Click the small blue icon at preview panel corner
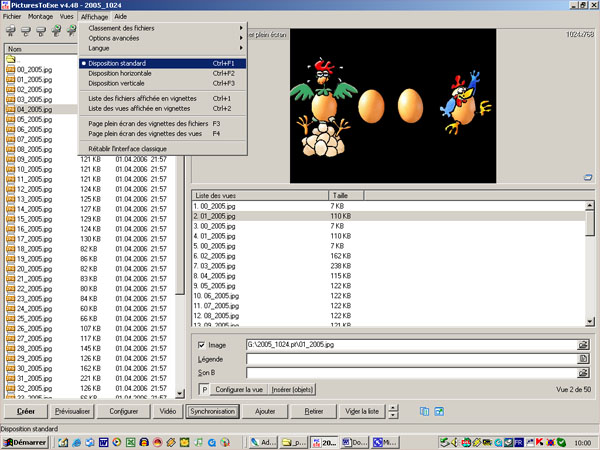600x450 pixels. (x=588, y=177)
